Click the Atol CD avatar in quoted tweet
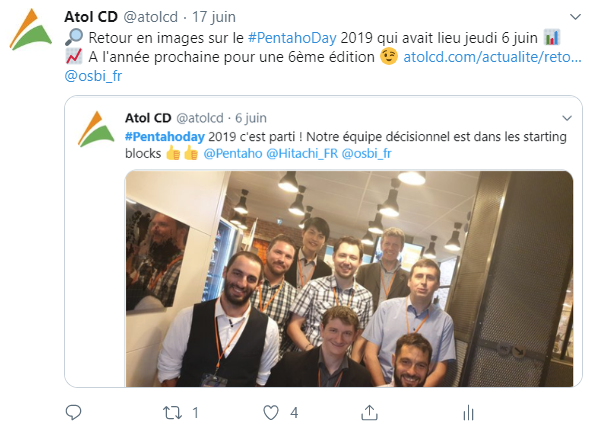The height and width of the screenshot is (437, 589). pyautogui.click(x=96, y=129)
